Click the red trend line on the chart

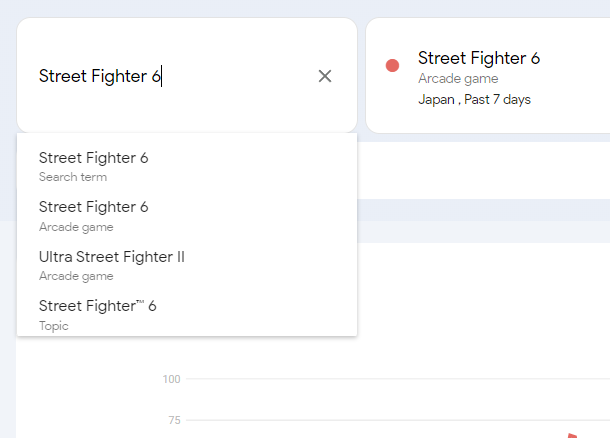coord(573,435)
